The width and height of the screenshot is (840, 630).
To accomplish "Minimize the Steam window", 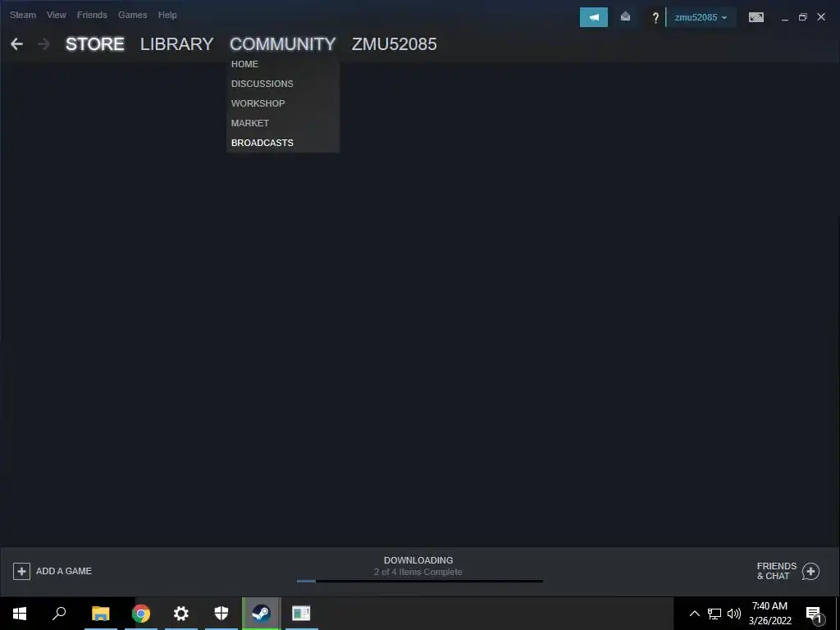I will (785, 18).
